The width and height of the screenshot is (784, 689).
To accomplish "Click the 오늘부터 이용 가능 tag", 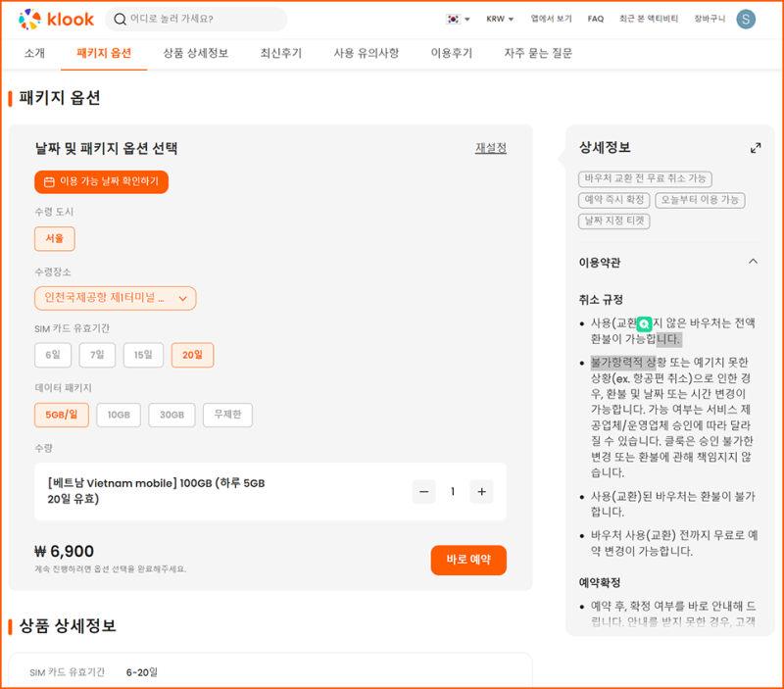I will (x=700, y=200).
